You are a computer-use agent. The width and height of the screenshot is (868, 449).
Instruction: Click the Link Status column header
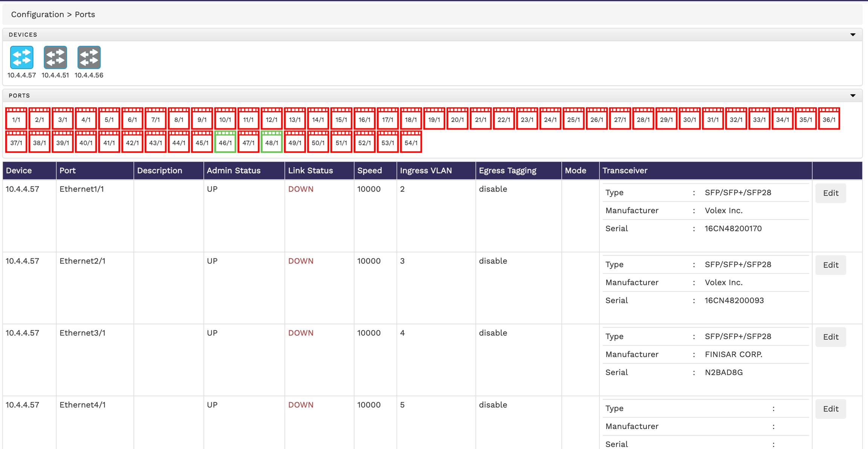click(x=310, y=171)
